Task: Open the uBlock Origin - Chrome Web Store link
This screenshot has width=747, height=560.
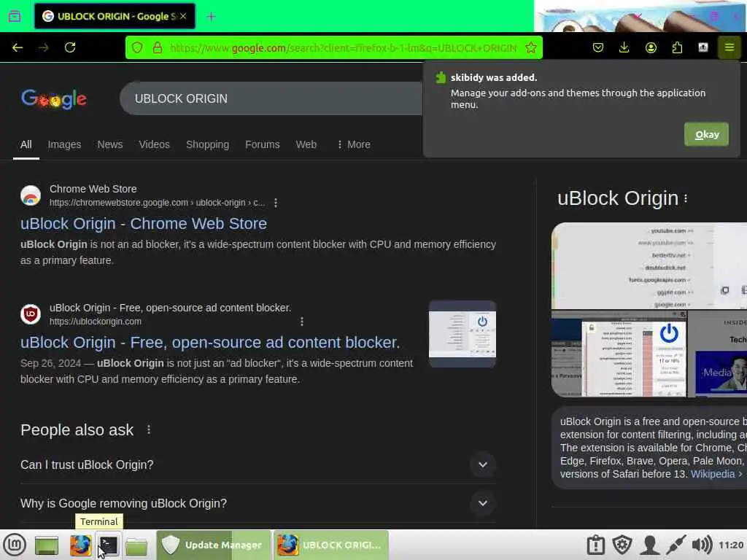Action: (x=144, y=224)
